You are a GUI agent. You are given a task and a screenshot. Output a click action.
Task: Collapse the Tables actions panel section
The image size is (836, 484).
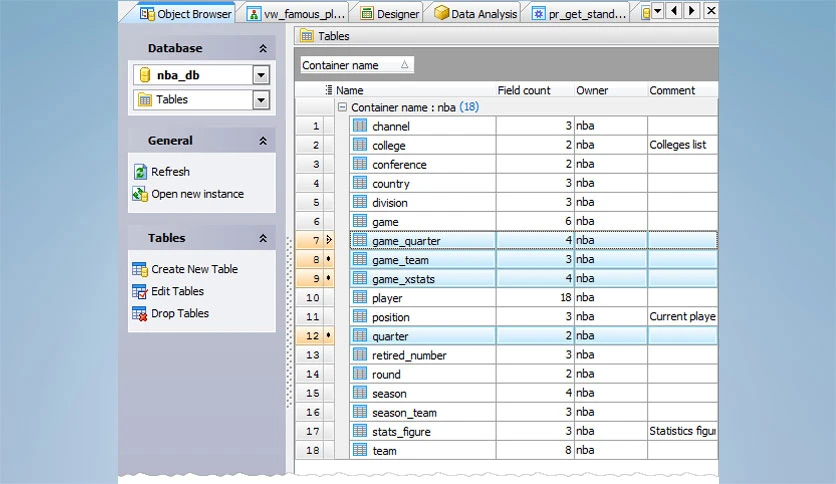coord(263,238)
